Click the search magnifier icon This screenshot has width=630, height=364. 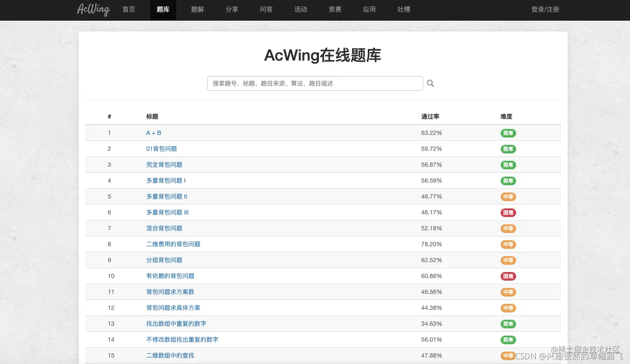pos(430,83)
